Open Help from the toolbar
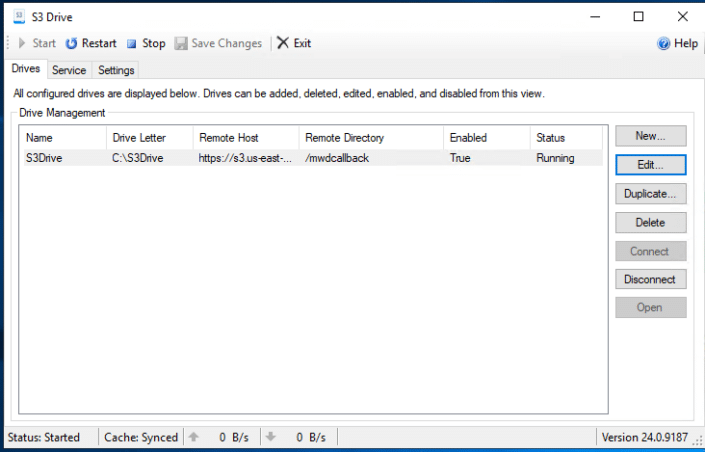The image size is (705, 452). pyautogui.click(x=677, y=43)
